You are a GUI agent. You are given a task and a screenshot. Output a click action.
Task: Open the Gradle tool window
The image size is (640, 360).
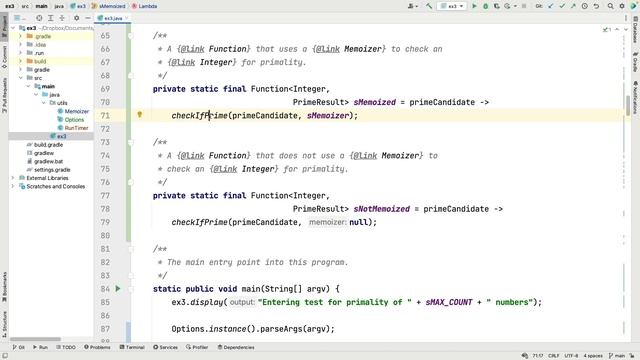[636, 62]
